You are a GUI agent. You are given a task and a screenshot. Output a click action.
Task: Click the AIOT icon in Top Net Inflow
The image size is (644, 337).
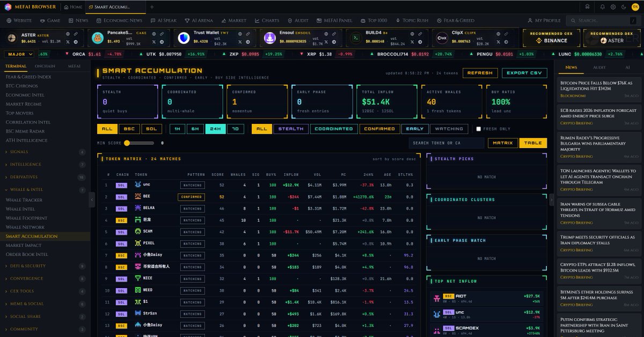(x=437, y=297)
